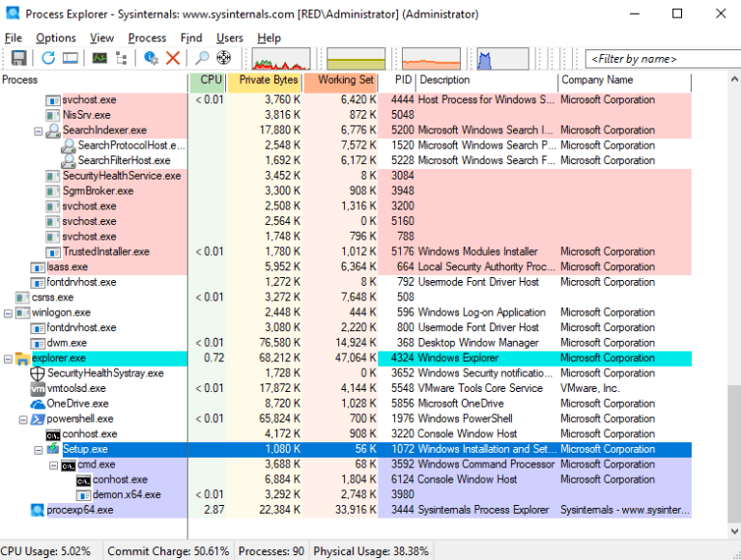Open the File menu
Screen dimensions: 741x560
(14, 38)
